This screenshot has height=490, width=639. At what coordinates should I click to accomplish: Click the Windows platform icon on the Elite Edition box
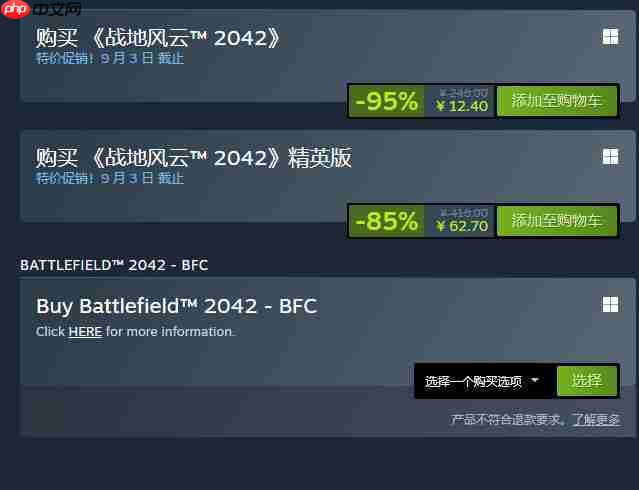pyautogui.click(x=610, y=157)
